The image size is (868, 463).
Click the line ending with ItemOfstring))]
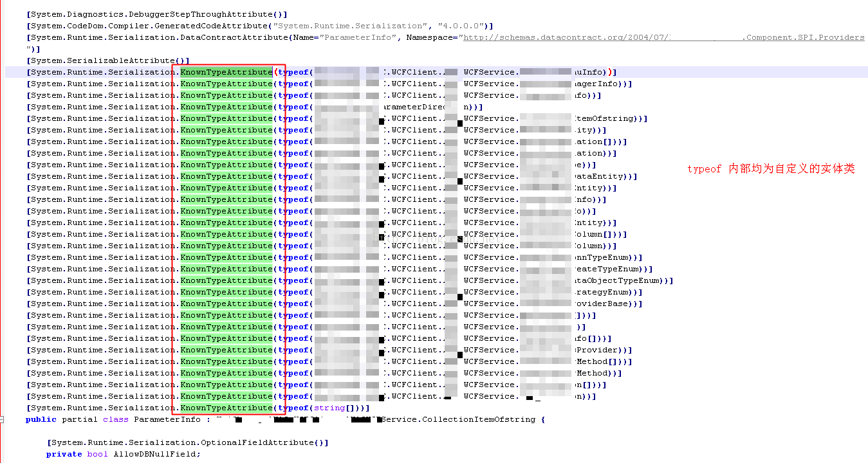337,118
